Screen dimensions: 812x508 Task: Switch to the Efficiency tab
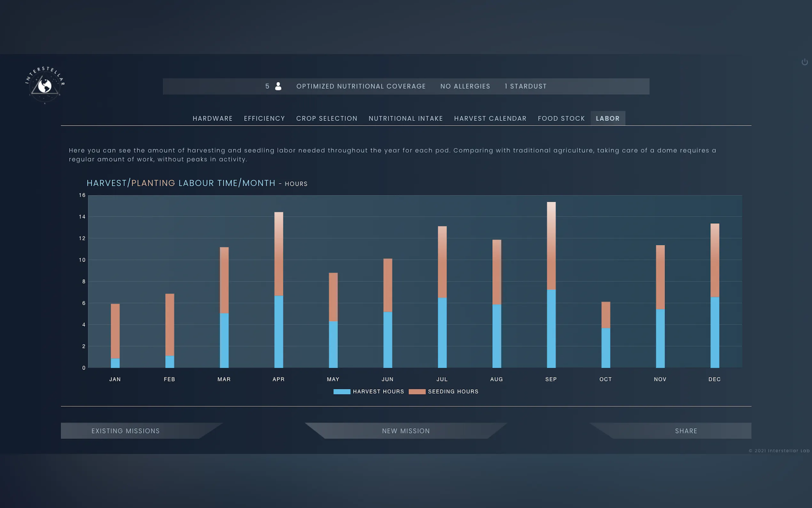pyautogui.click(x=264, y=119)
